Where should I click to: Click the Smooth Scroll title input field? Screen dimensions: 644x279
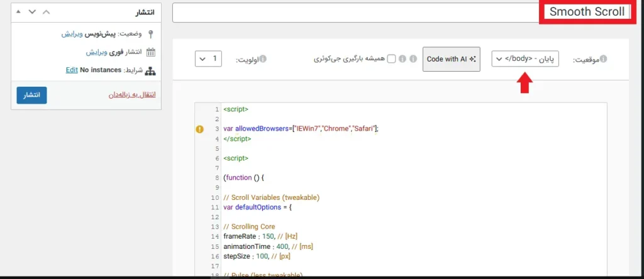[402, 13]
